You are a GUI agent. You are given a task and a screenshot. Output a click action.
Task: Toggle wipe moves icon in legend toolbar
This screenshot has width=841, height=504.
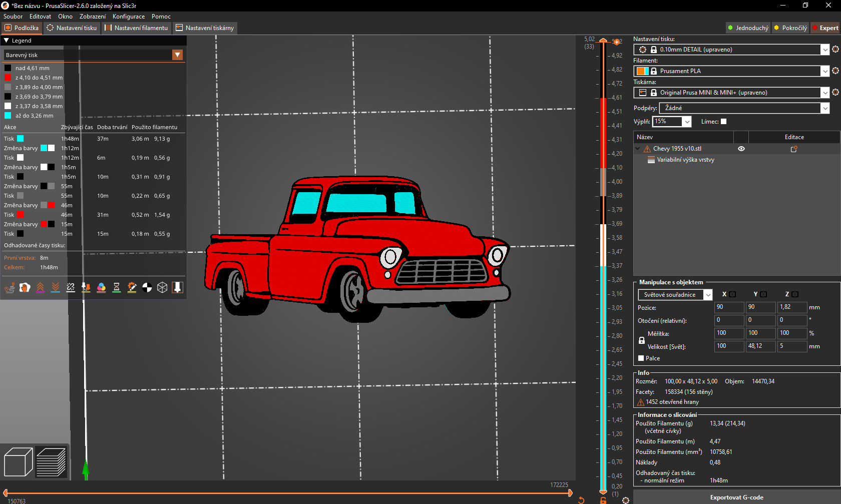pyautogui.click(x=25, y=287)
